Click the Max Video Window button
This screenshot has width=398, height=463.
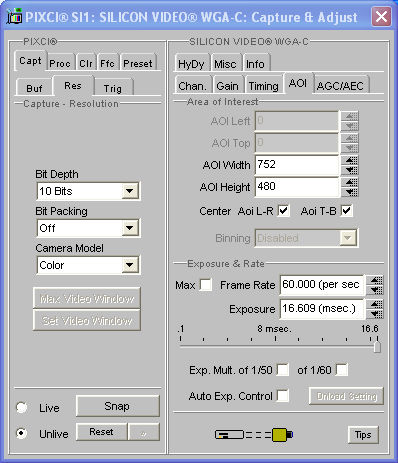point(87,298)
